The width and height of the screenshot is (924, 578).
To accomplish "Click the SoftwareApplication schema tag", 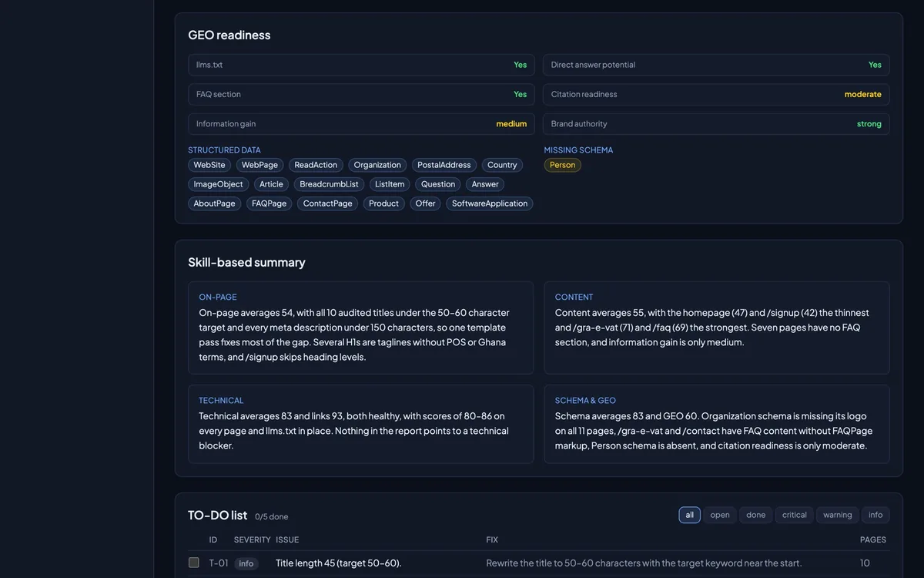I will pyautogui.click(x=490, y=203).
